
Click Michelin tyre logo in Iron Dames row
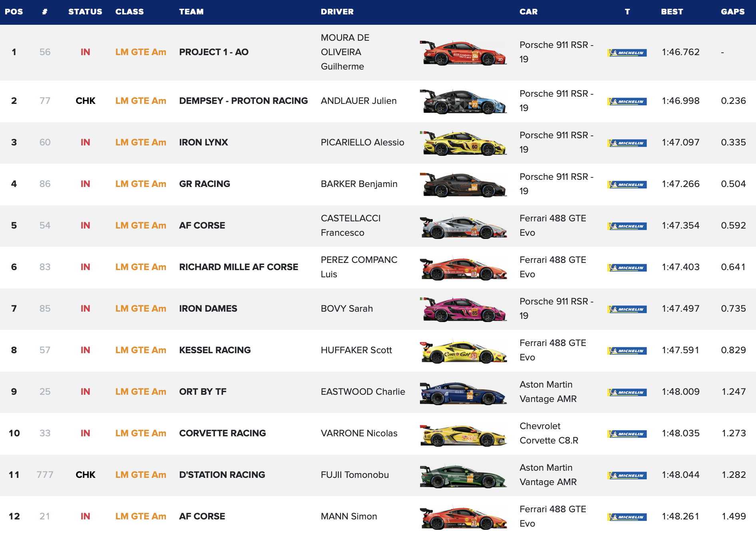pos(627,309)
